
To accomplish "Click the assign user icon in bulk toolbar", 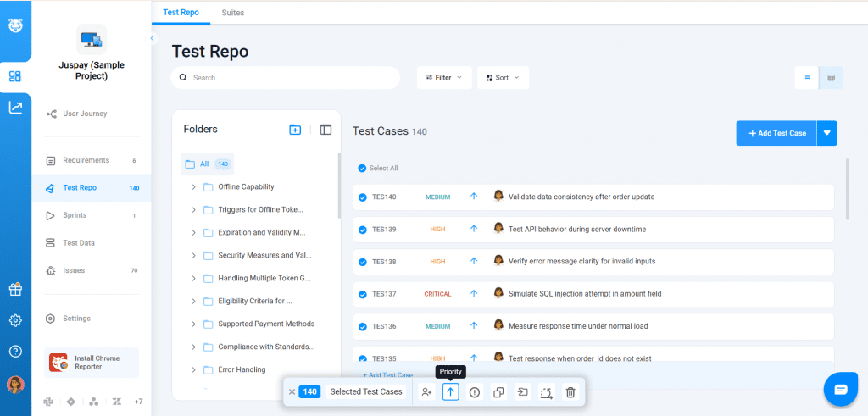I will pyautogui.click(x=426, y=392).
